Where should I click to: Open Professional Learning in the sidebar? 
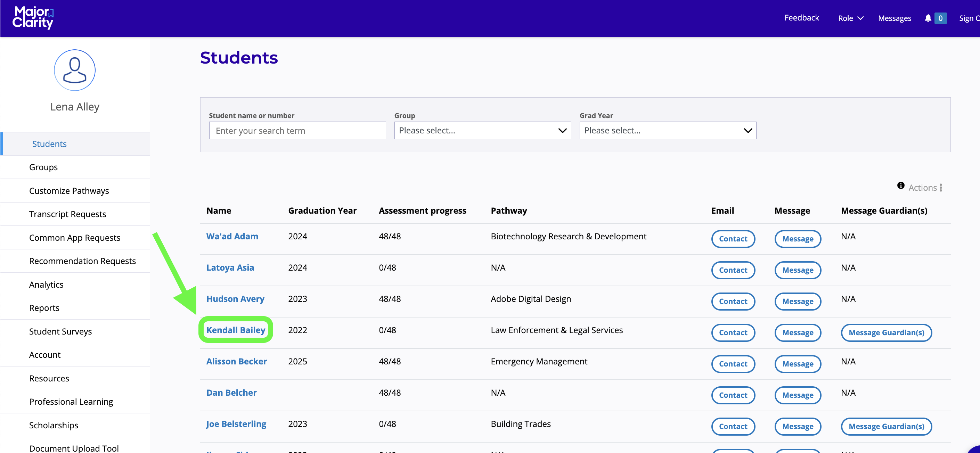click(75, 402)
